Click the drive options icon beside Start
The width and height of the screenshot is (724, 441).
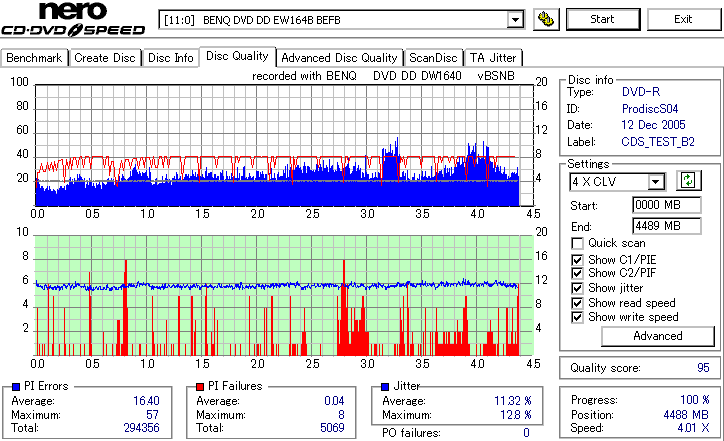[546, 19]
